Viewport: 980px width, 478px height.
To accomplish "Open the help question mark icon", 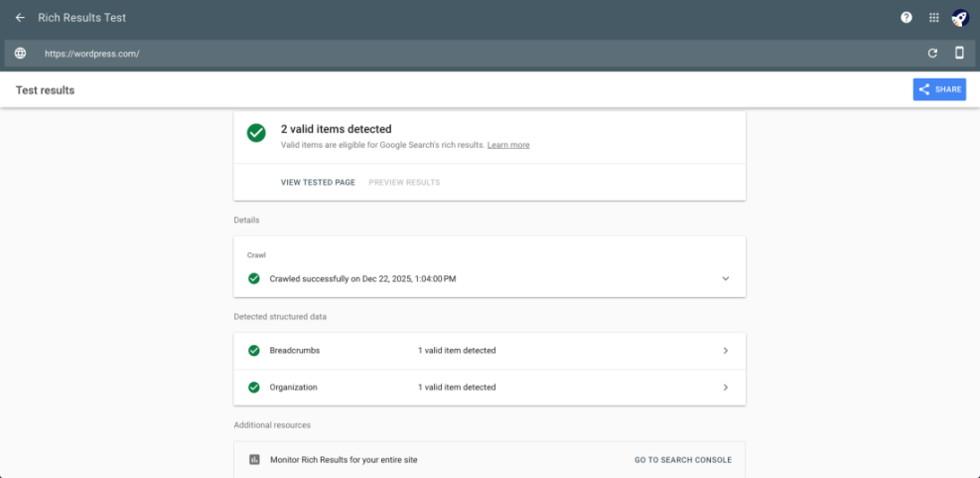I will pyautogui.click(x=906, y=18).
